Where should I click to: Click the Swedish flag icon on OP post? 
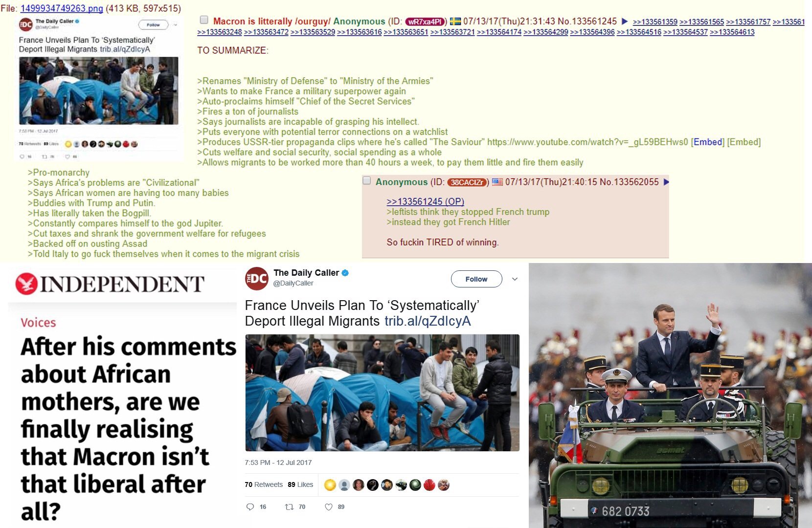pyautogui.click(x=455, y=21)
